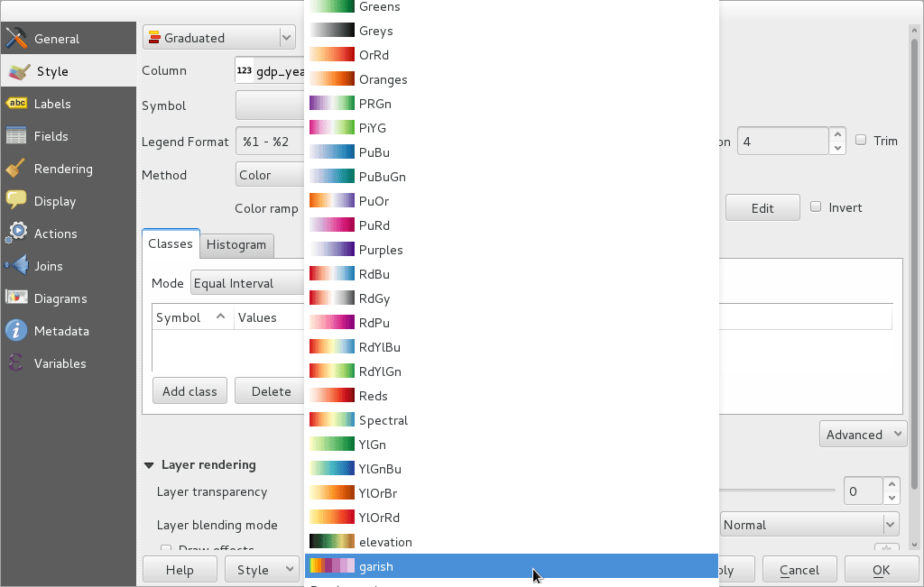924x587 pixels.
Task: Enable the Trim checkbox
Action: (863, 140)
